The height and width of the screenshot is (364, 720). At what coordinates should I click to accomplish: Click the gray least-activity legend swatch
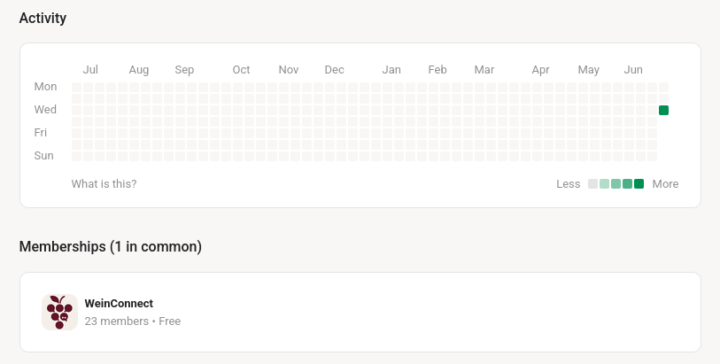593,184
